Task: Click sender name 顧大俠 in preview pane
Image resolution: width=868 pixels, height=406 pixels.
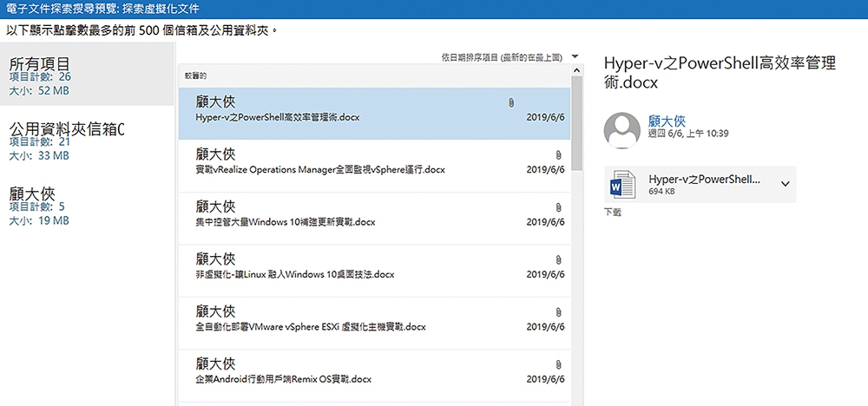Action: tap(667, 121)
